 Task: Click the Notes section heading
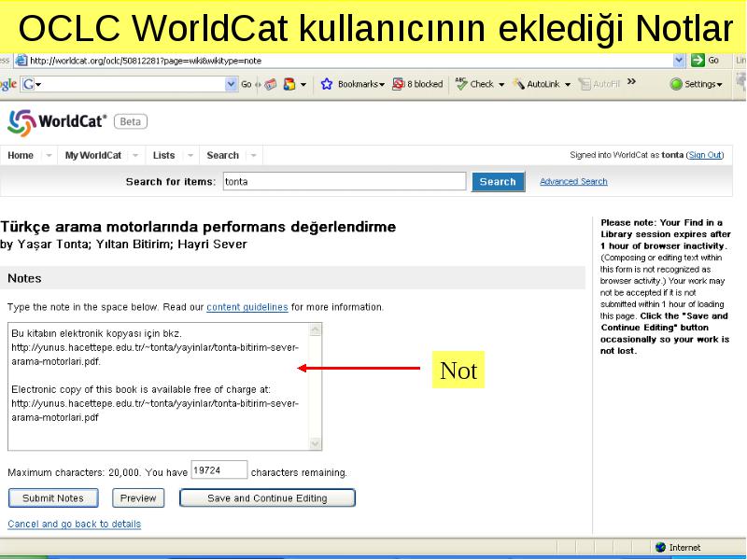[24, 278]
